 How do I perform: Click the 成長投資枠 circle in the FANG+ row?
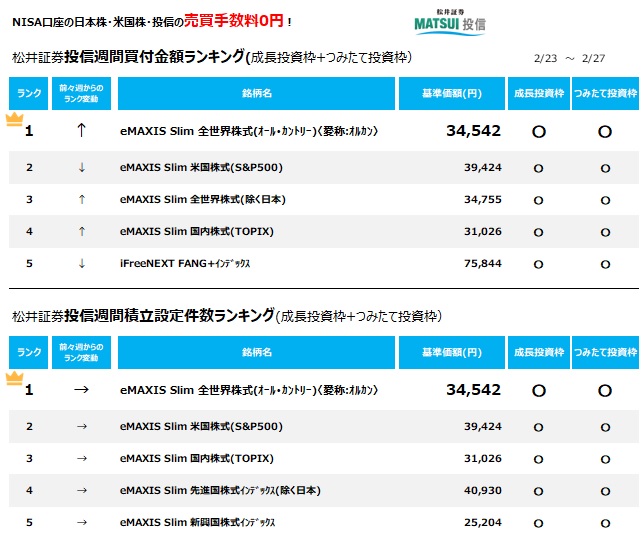[x=538, y=264]
